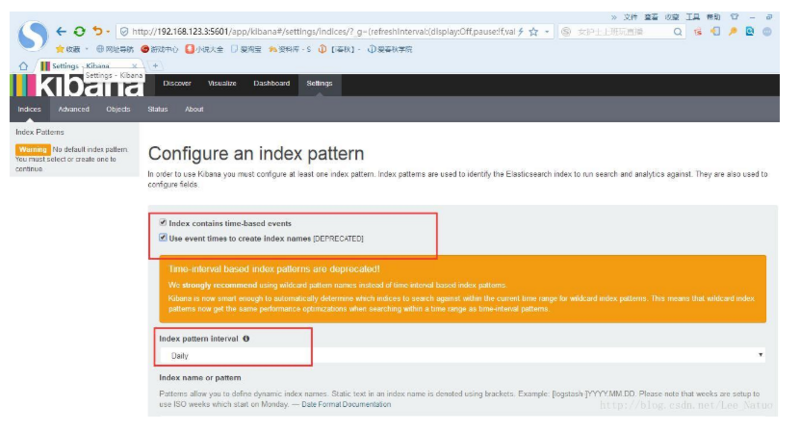Open the Dashboard tab
Image resolution: width=800 pixels, height=431 pixels.
coord(271,83)
